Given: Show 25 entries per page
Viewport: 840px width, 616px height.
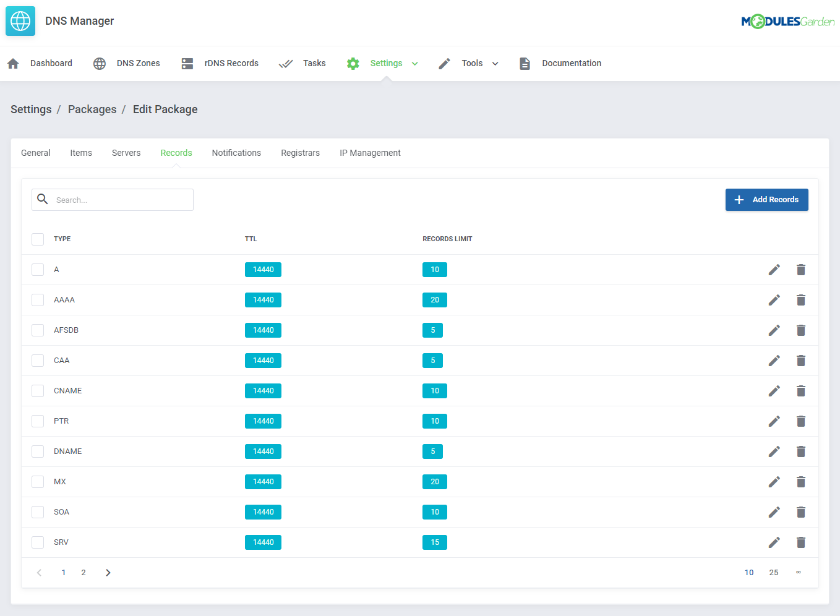Looking at the screenshot, I should point(773,572).
